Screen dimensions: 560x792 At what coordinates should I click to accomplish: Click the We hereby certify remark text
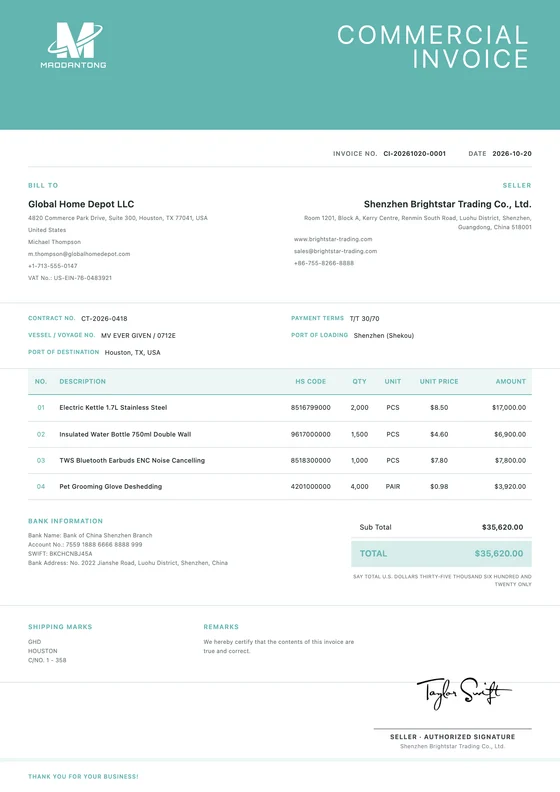click(279, 647)
